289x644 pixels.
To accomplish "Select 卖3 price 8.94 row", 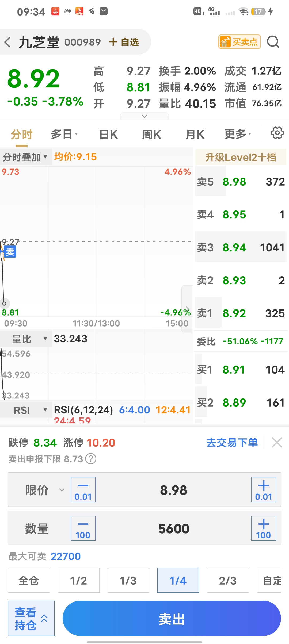I will click(x=241, y=248).
